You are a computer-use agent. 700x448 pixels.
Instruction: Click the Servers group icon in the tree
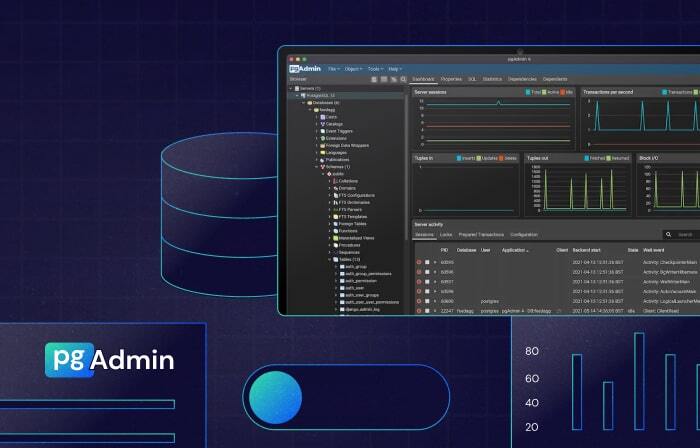click(x=297, y=88)
